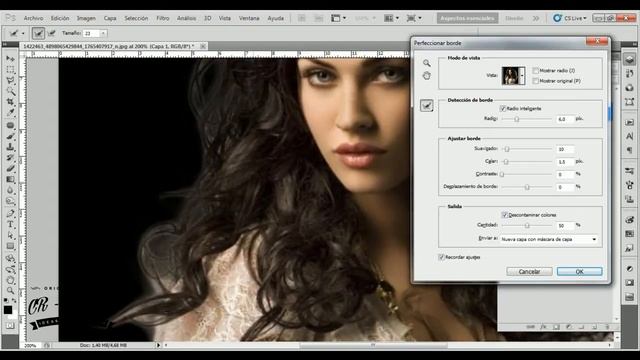The image size is (640, 360).
Task: Select the Clone Stamp tool
Action: 10,147
